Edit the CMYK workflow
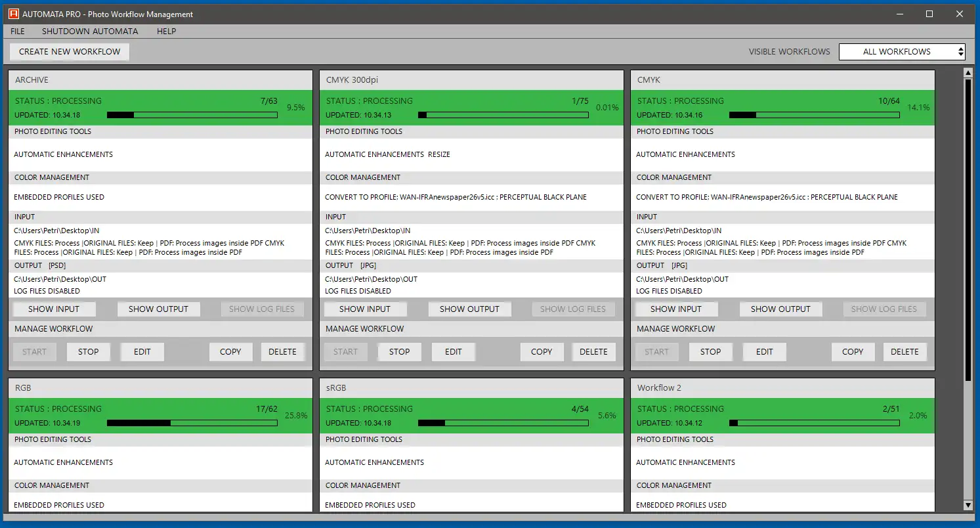Image resolution: width=980 pixels, height=528 pixels. tap(765, 352)
